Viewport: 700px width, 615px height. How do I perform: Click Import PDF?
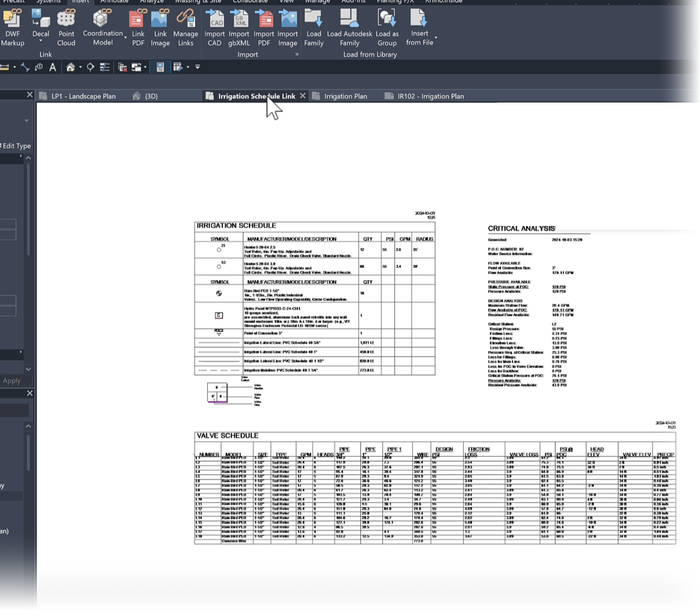[x=264, y=28]
